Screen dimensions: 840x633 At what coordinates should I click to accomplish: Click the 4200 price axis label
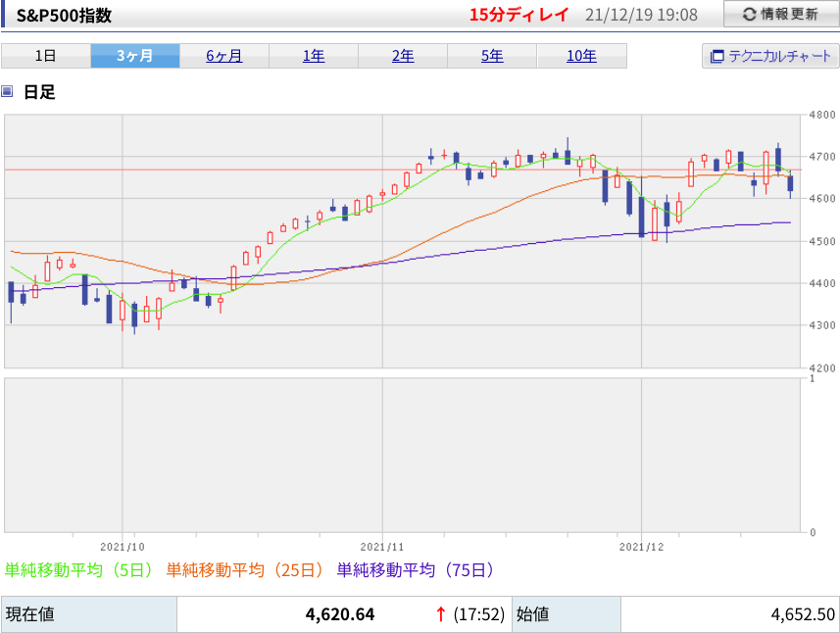pyautogui.click(x=821, y=367)
